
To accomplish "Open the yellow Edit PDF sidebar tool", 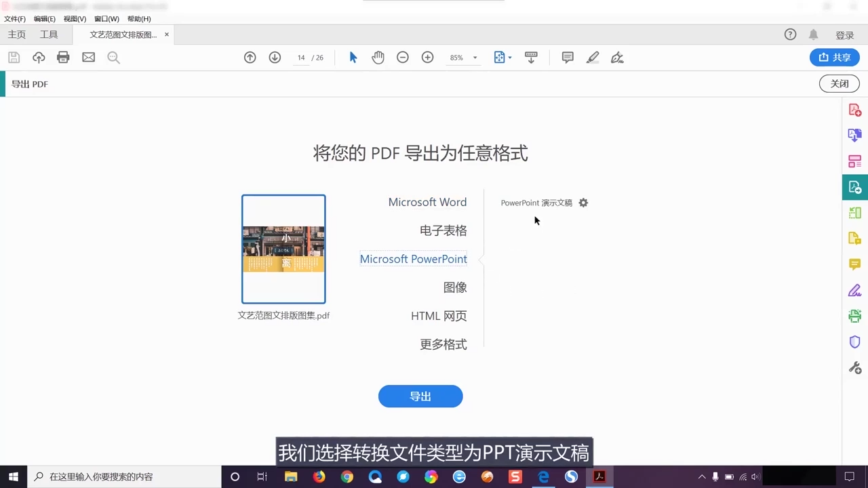I will point(855,239).
